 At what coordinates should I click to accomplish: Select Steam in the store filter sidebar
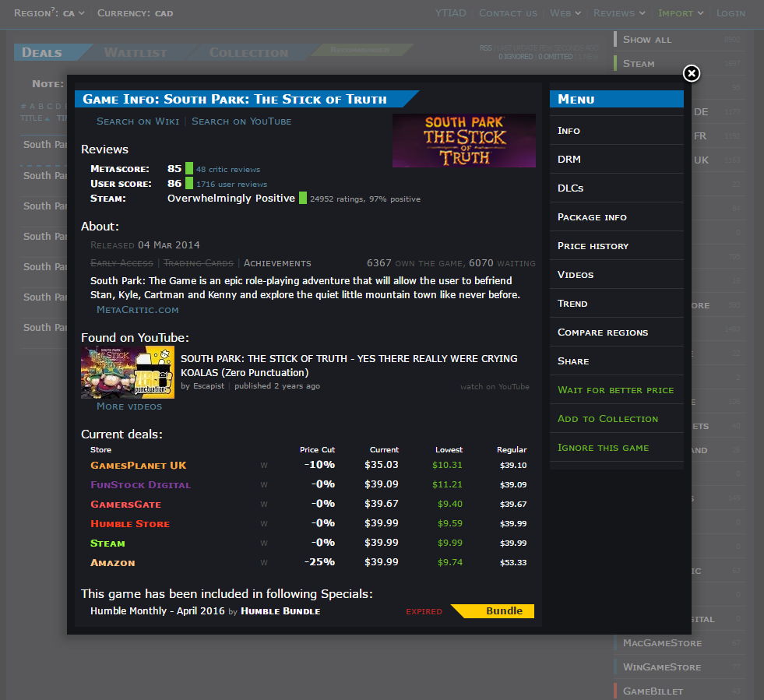[x=679, y=63]
